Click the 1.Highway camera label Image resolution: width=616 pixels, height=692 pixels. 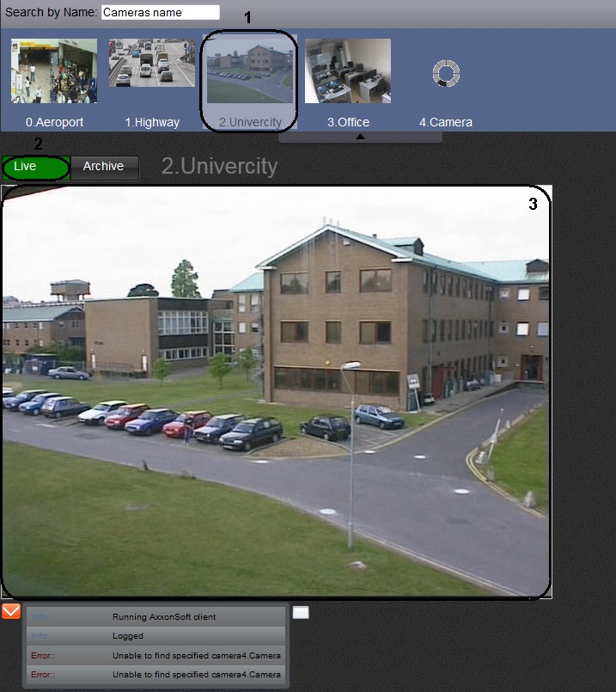pos(152,122)
